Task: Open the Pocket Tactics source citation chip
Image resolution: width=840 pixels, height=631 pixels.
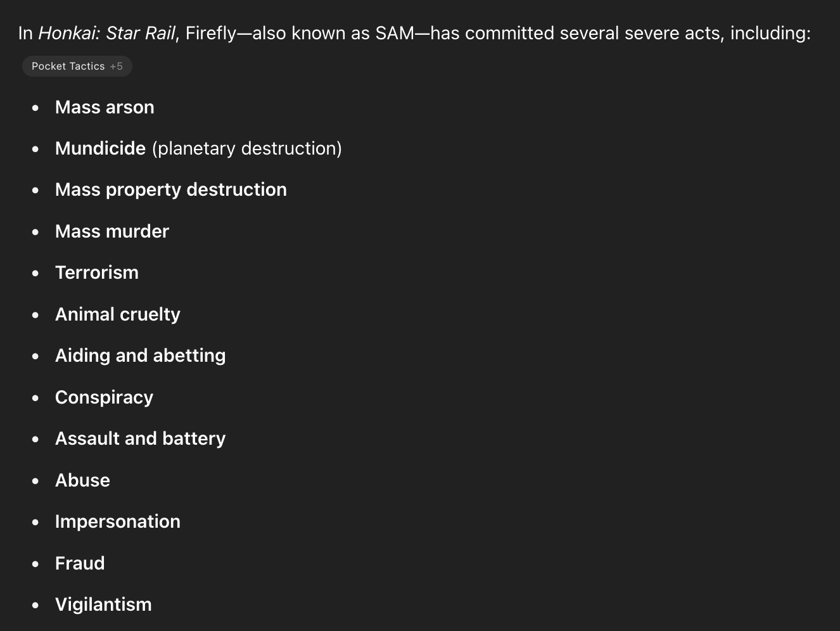Action: coord(77,67)
